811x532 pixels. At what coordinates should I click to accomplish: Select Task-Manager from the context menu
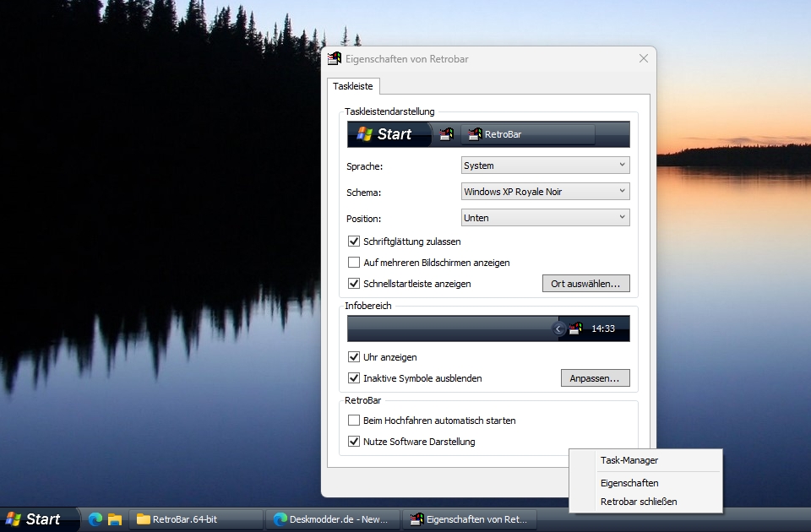[x=629, y=460]
